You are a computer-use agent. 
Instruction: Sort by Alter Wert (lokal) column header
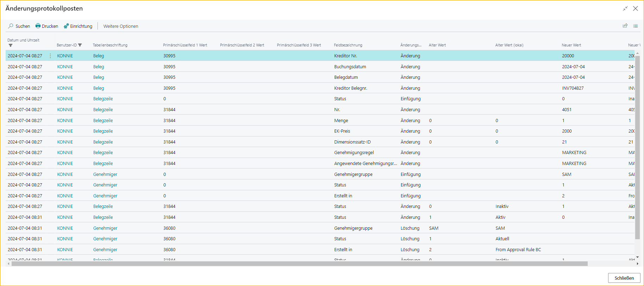pyautogui.click(x=509, y=45)
